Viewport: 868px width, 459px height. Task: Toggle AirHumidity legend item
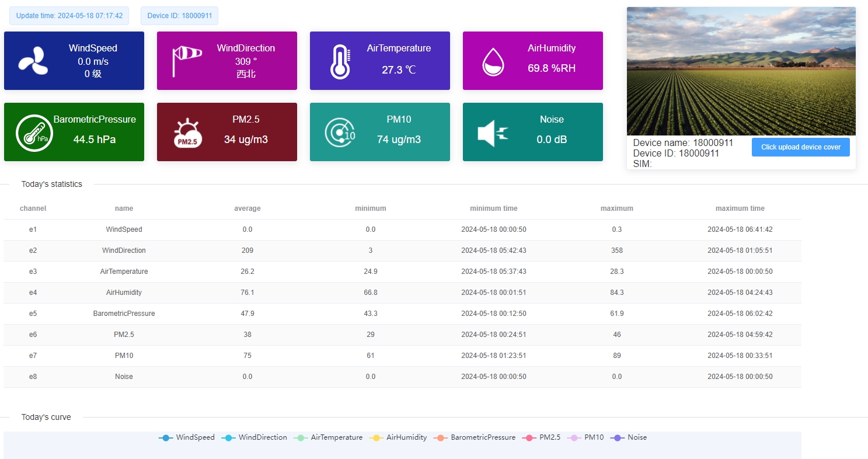398,437
